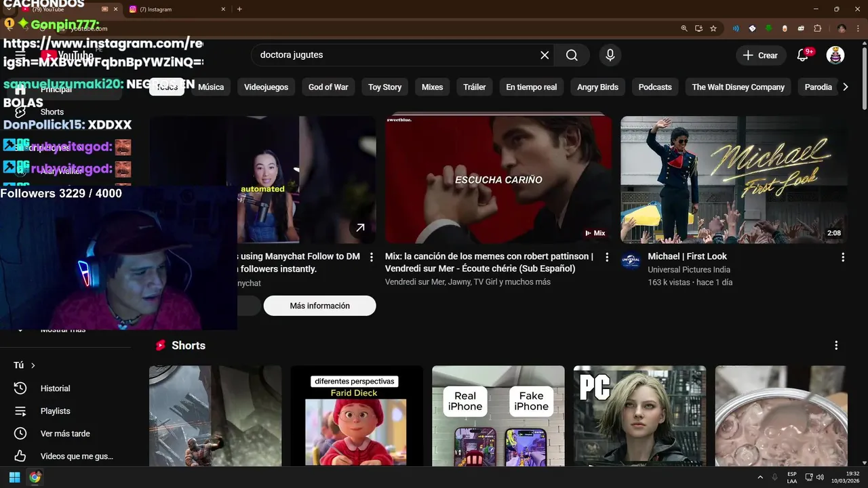
Task: Start voice search with the microphone icon
Action: pos(610,55)
